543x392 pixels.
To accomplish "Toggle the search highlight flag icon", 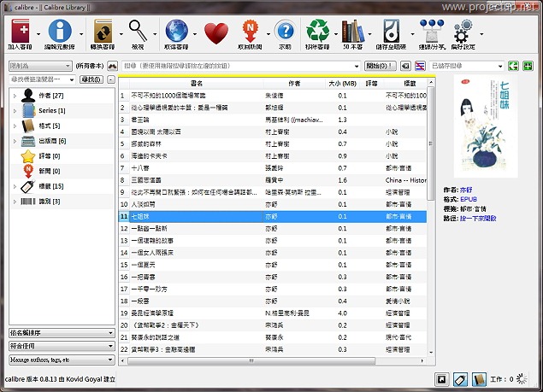I will pos(421,66).
